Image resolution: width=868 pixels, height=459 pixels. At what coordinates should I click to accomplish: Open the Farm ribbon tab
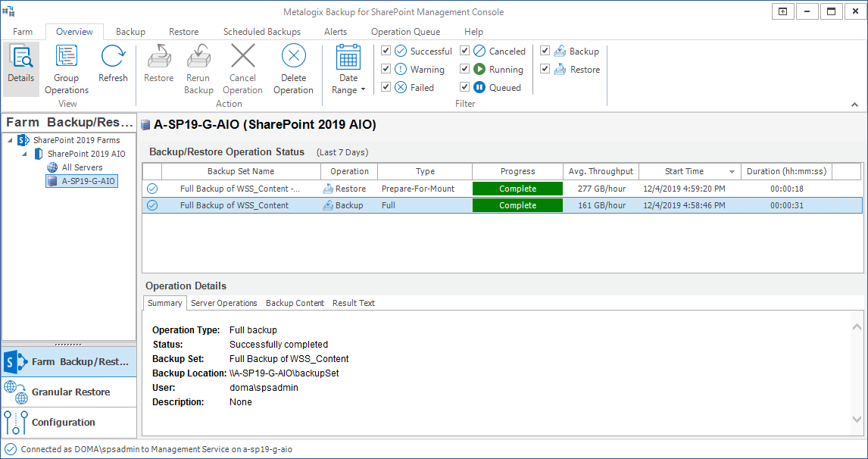pyautogui.click(x=23, y=32)
